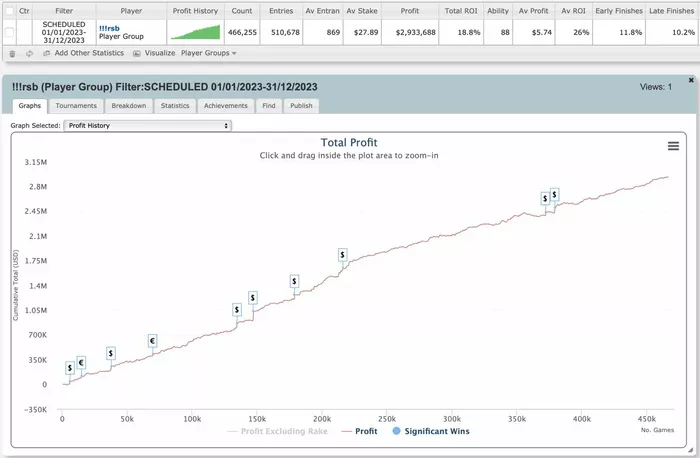Click the trash delete icon below the table
Image resolution: width=700 pixels, height=458 pixels.
(12, 54)
